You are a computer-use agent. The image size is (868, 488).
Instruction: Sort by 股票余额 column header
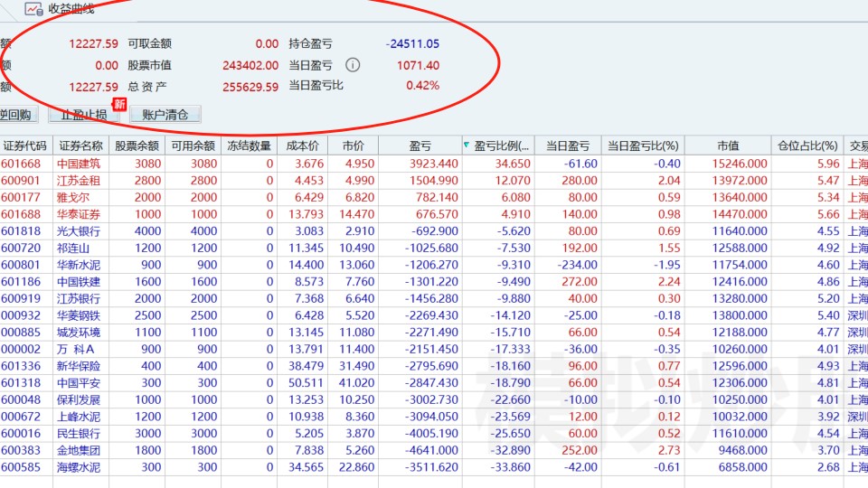point(137,145)
